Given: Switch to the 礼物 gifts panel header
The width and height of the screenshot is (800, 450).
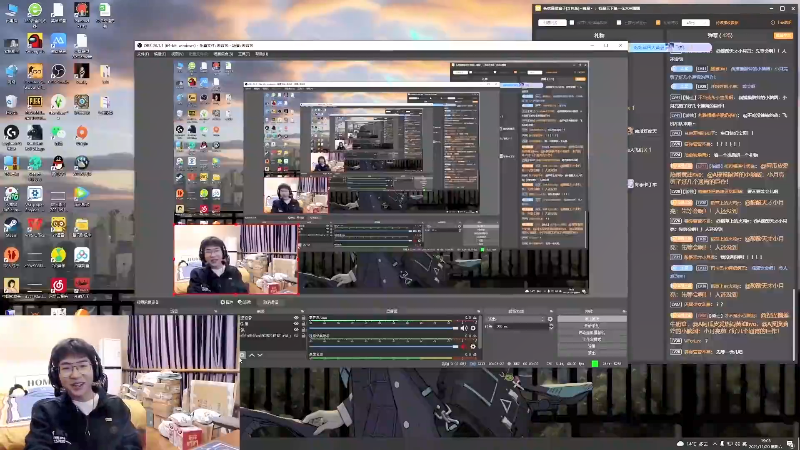Looking at the screenshot, I should pyautogui.click(x=599, y=35).
